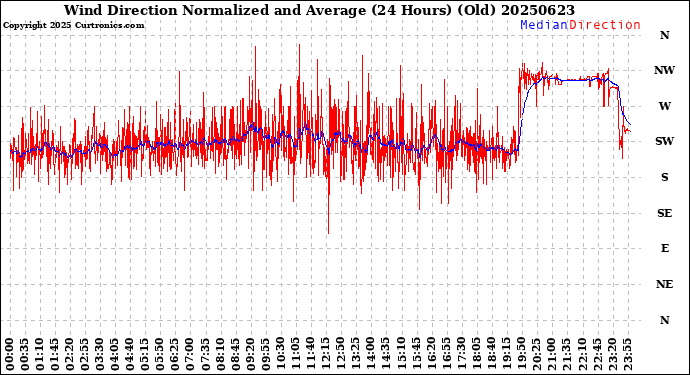This screenshot has height=375, width=690.
Task: Click the 16:55 time label
Action: 446,354
